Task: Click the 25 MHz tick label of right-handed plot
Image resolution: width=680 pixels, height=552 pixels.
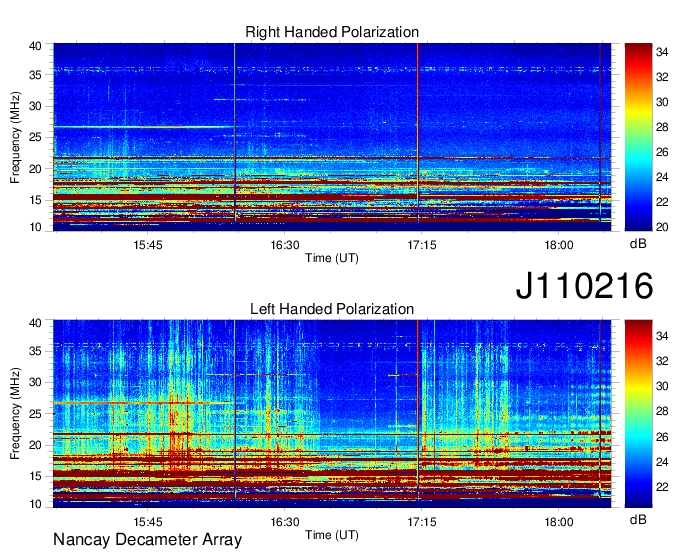Action: (35, 137)
